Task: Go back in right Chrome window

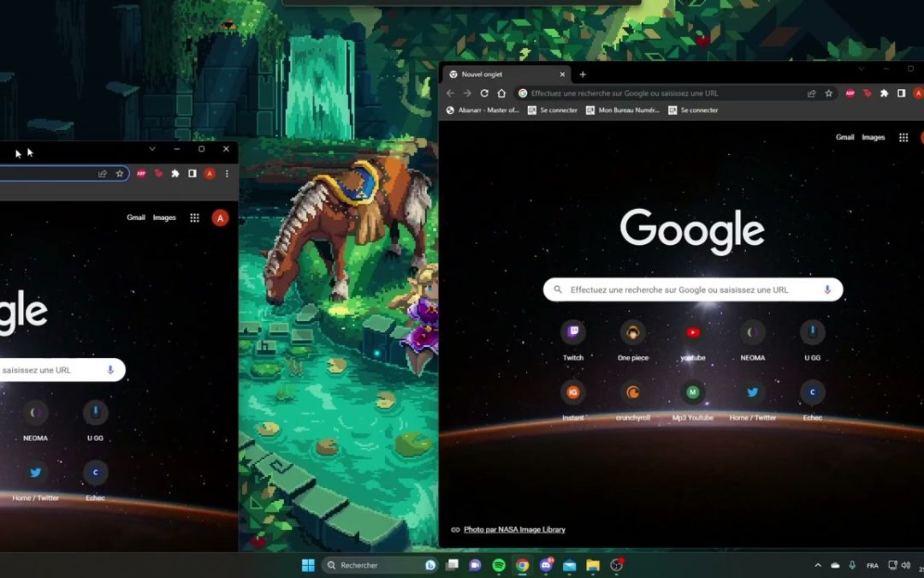Action: 450,93
